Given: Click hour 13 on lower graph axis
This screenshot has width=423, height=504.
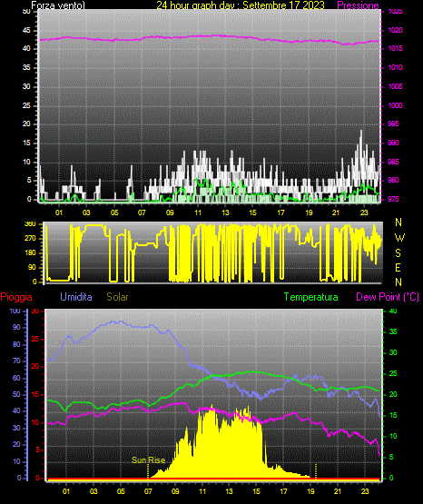Looking at the screenshot, I should point(229,491).
